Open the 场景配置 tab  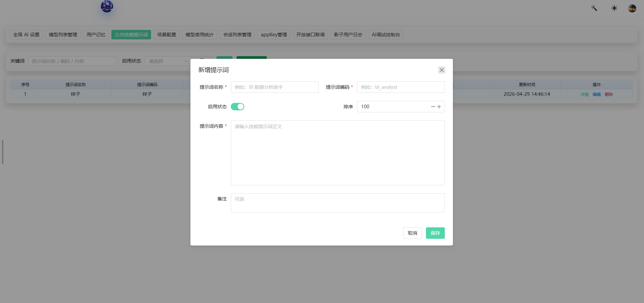pyautogui.click(x=167, y=35)
